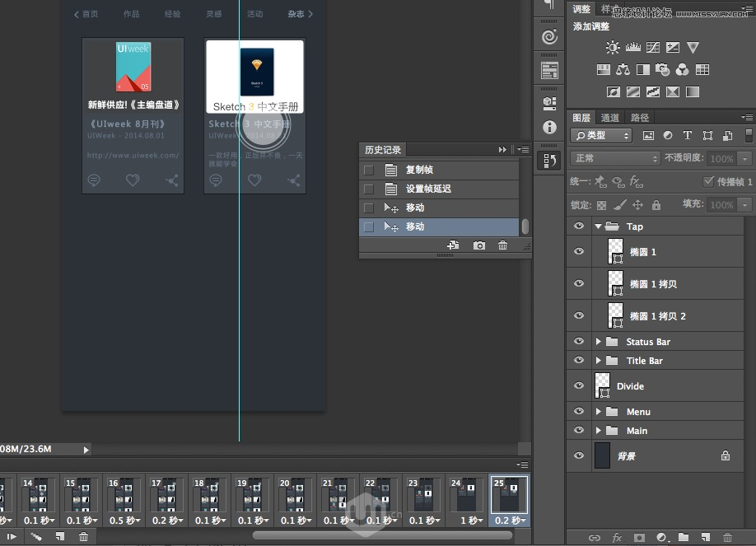Add a Selective Color adjustment
This screenshot has width=756, height=546.
(x=673, y=91)
